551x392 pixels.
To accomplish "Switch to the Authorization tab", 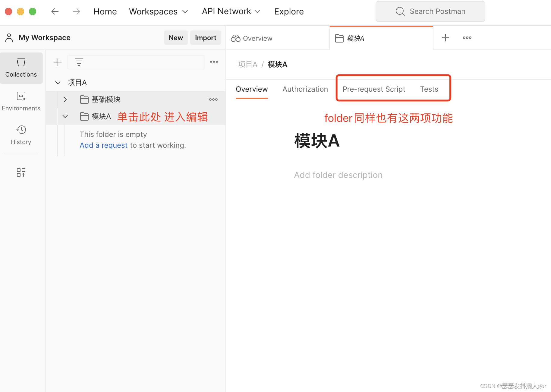I will [x=305, y=89].
